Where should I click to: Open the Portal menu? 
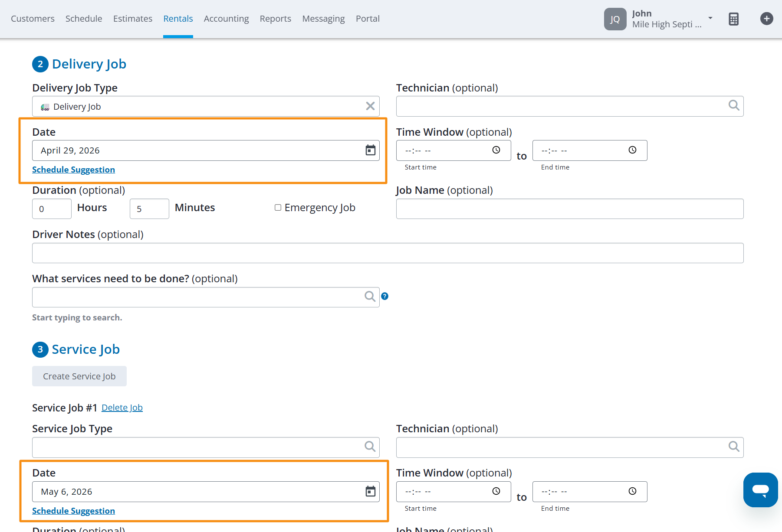click(368, 19)
